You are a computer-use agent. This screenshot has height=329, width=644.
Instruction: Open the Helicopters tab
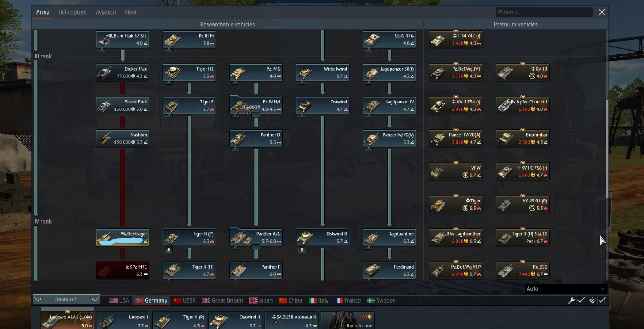72,12
